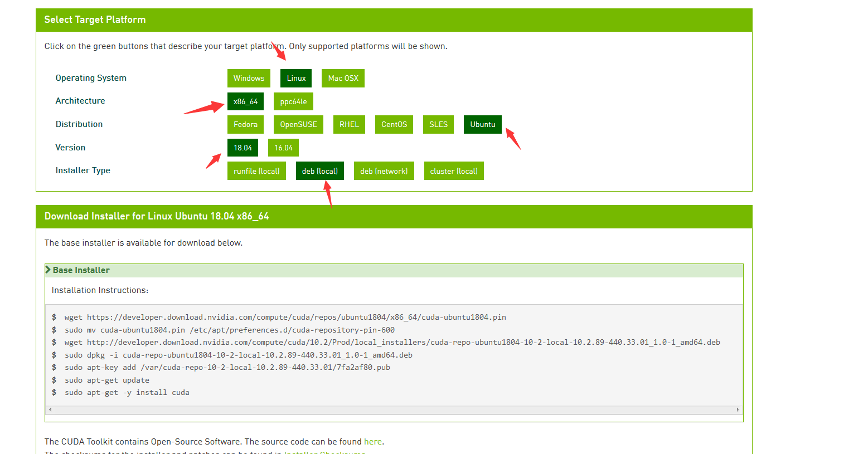Open the source code 'here' link
The image size is (868, 454).
[373, 442]
